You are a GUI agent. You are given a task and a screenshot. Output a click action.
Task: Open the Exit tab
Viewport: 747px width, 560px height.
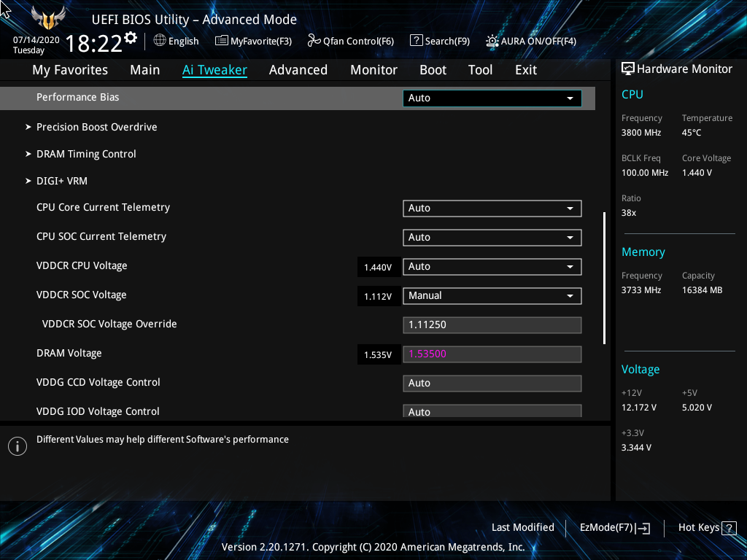point(526,70)
